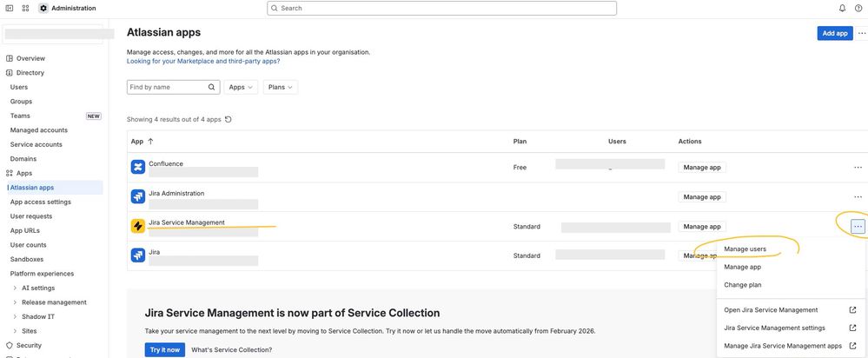Click the notifications bell icon
Screen dimensions: 868x358
point(842,8)
